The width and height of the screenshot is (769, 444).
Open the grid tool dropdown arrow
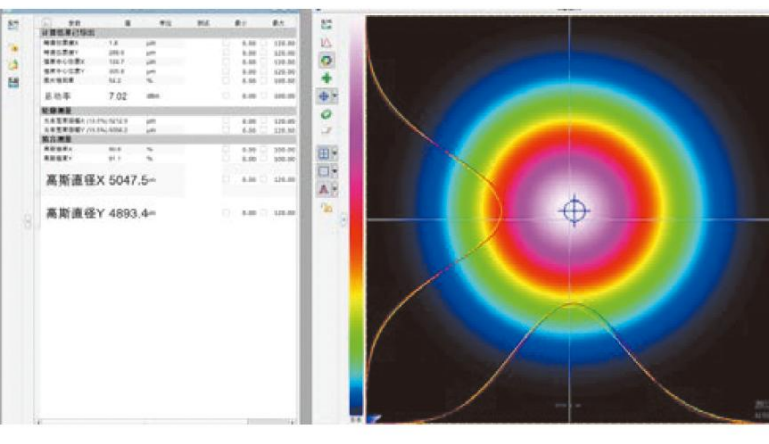335,154
